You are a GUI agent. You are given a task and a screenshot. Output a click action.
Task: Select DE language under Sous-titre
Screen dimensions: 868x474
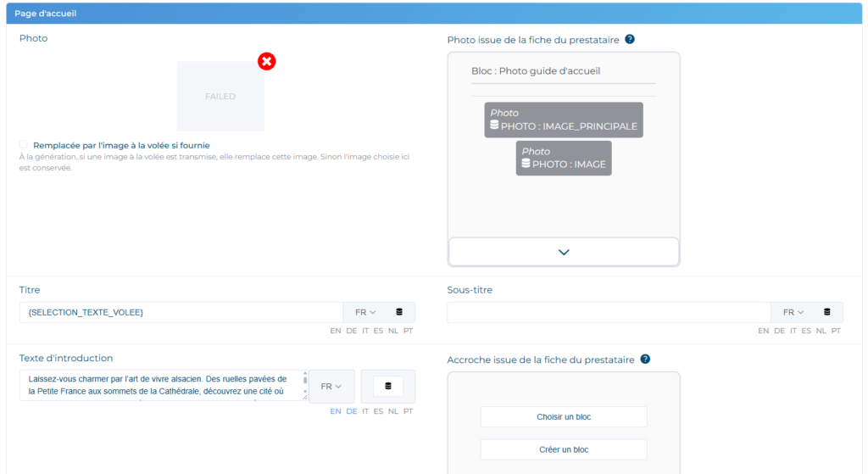coord(780,331)
